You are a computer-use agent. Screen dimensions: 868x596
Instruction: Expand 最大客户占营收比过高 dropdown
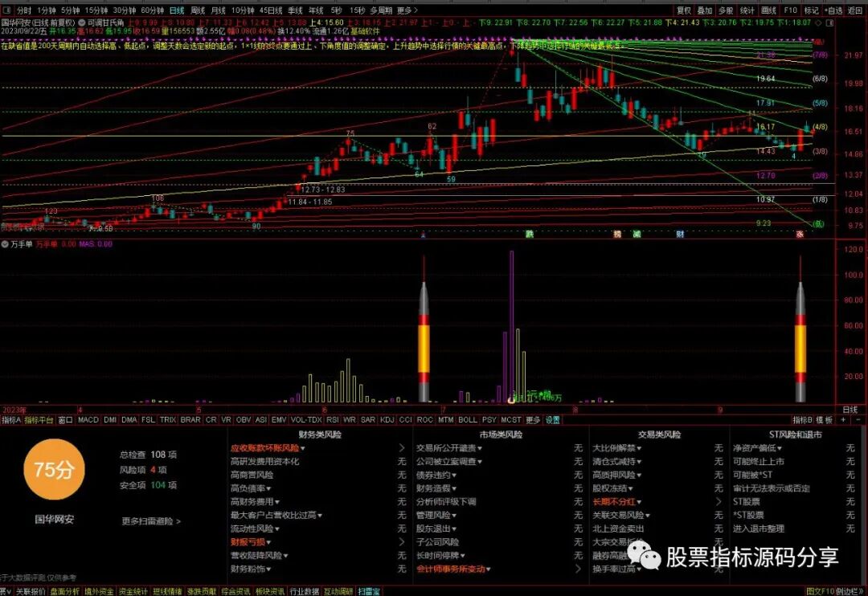pyautogui.click(x=276, y=515)
